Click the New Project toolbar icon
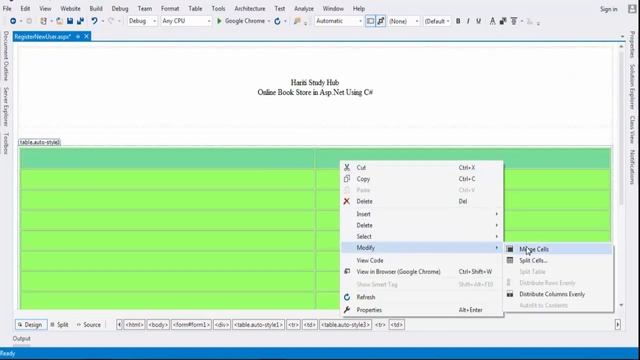The height and width of the screenshot is (360, 640). [x=43, y=21]
